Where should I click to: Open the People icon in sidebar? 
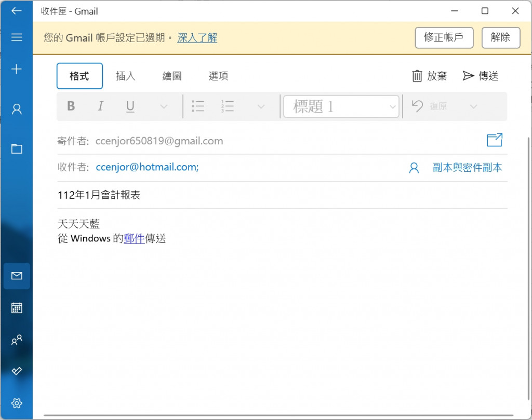17,340
